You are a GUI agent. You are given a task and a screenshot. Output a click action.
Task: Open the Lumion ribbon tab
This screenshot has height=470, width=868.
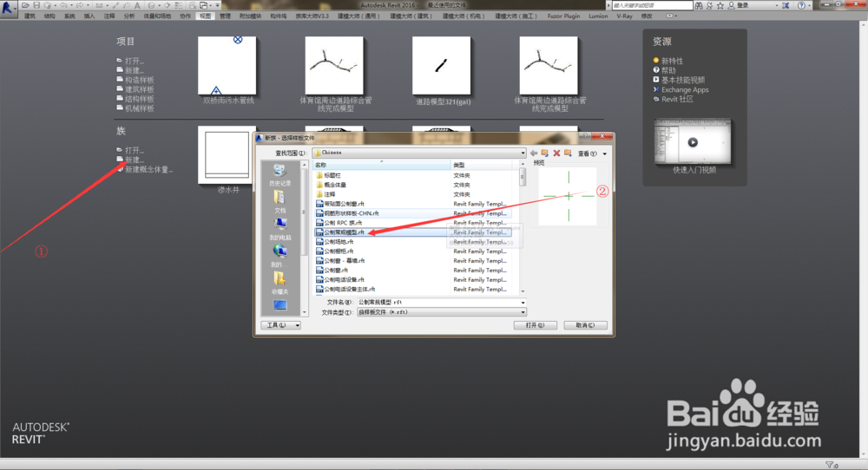(598, 16)
